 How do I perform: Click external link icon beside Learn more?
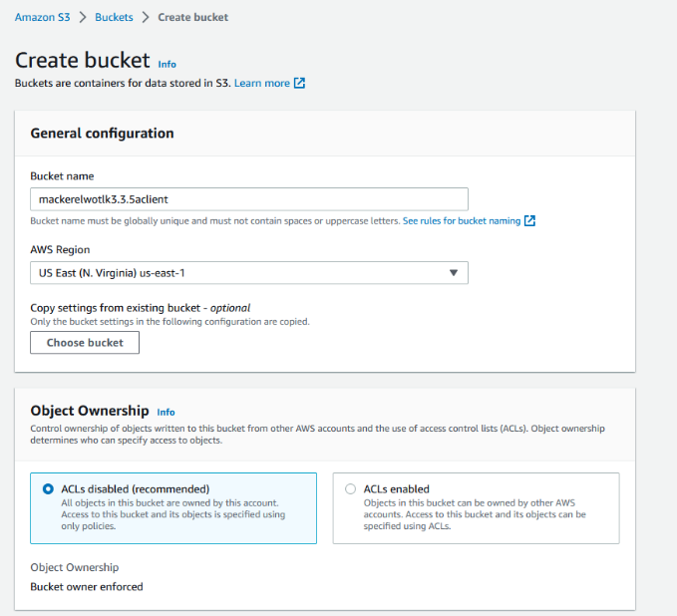coord(300,84)
